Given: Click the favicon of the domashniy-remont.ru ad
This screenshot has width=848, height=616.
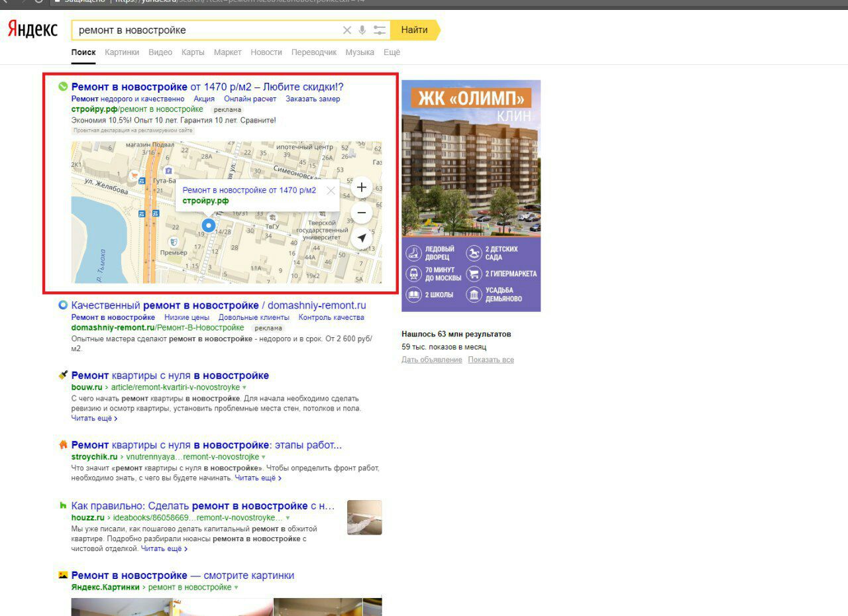Looking at the screenshot, I should pyautogui.click(x=63, y=305).
